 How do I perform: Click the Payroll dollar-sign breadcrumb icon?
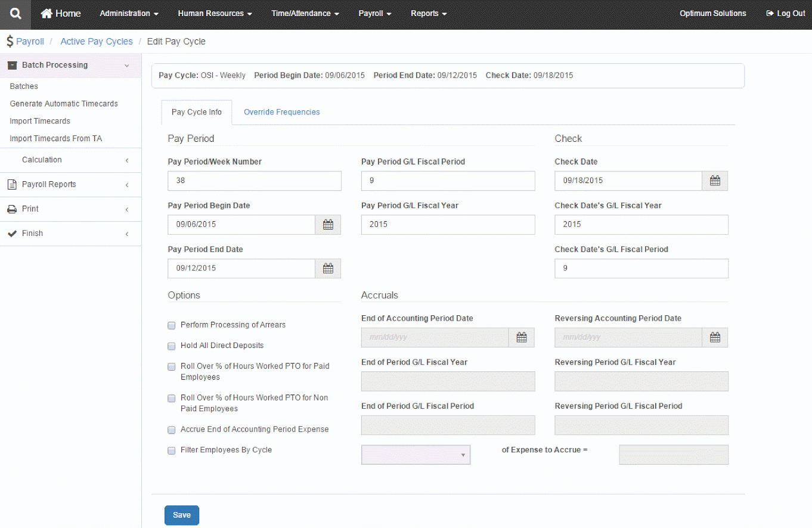click(9, 41)
